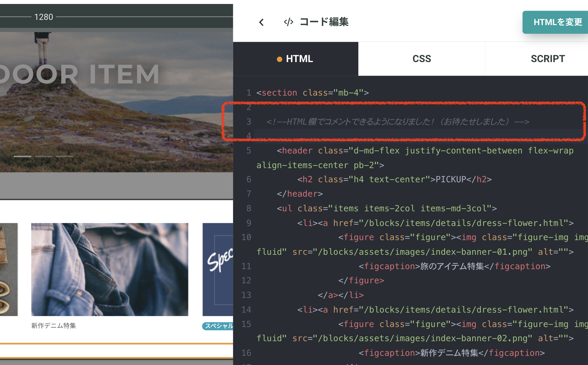Click the 新作デニム特集 caption link
Viewport: 588px width, 365px height.
point(54,326)
